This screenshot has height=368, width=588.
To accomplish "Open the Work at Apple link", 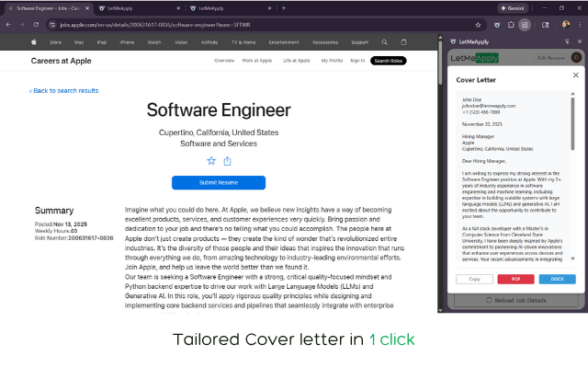I will coord(257,61).
